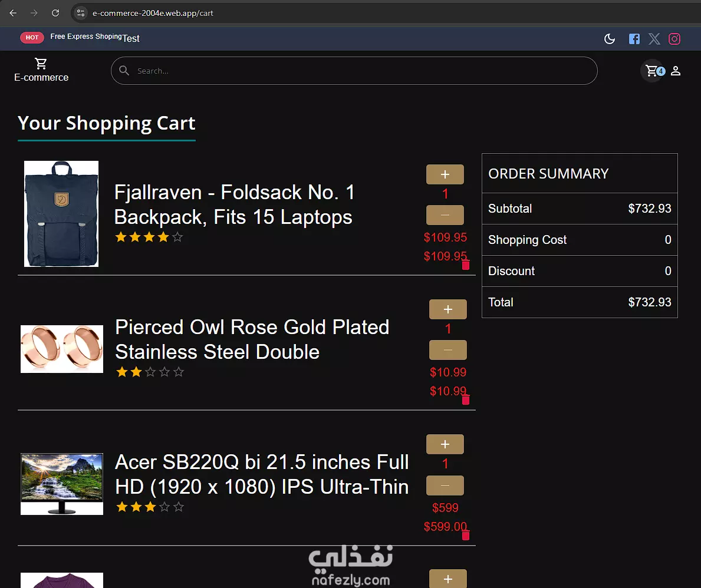Click the HOT badge
This screenshot has height=588, width=701.
[32, 38]
